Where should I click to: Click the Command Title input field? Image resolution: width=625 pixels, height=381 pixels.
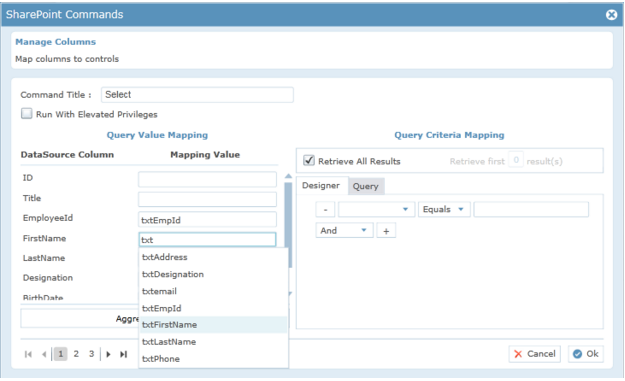197,95
